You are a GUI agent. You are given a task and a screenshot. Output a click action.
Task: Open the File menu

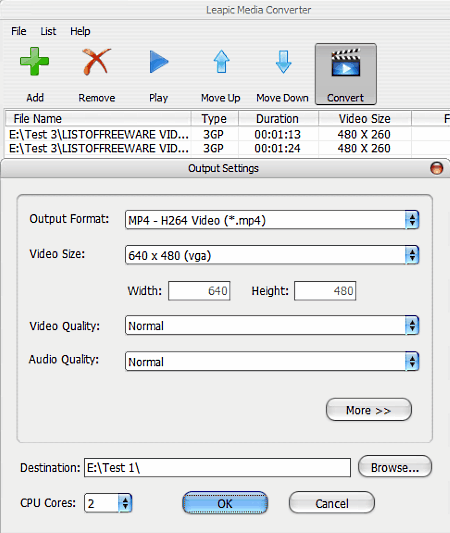18,31
